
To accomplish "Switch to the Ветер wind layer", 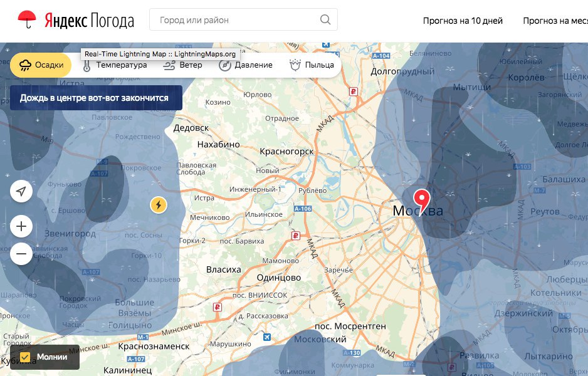I will (x=182, y=65).
